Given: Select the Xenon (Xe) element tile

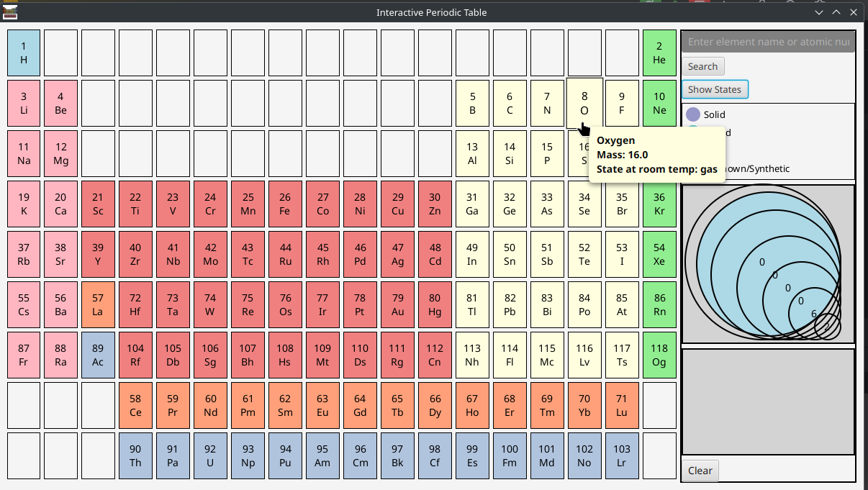Looking at the screenshot, I should [659, 254].
